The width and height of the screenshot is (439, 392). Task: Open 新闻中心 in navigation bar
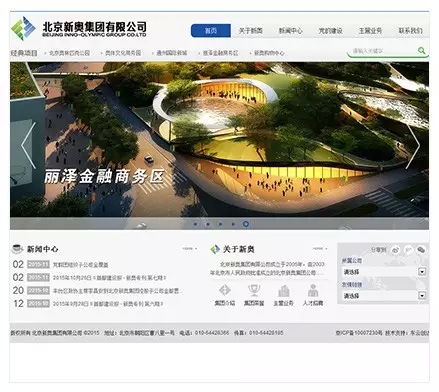(x=291, y=31)
